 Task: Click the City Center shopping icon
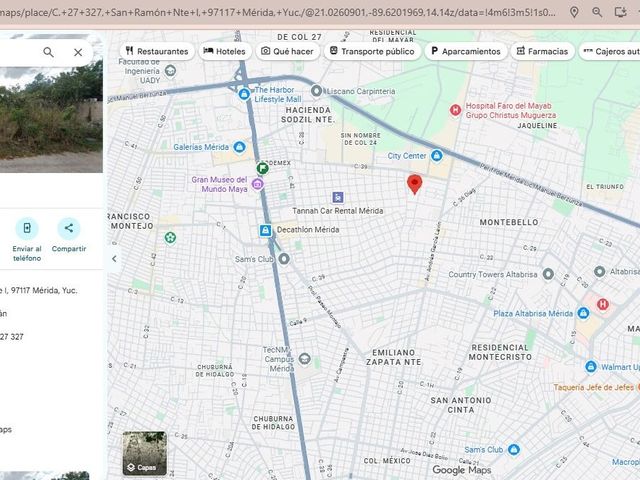[437, 156]
